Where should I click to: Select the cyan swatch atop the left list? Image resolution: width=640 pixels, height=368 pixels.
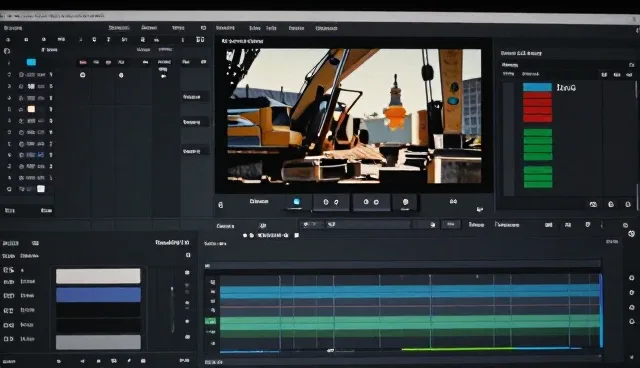click(31, 62)
